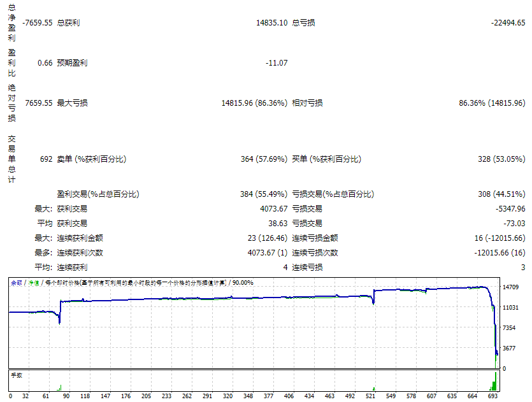Click the tall green volume bar near 693
The height and width of the screenshot is (402, 532).
pos(495,381)
